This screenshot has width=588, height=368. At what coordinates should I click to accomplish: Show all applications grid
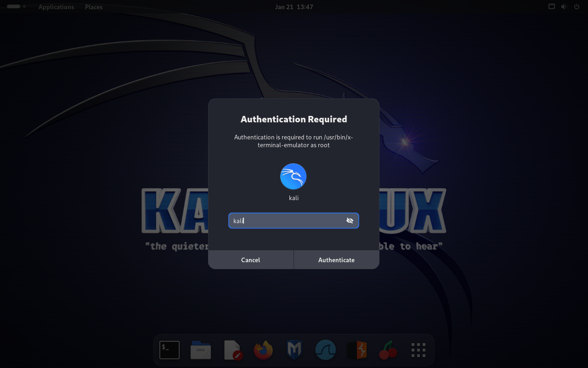click(418, 350)
